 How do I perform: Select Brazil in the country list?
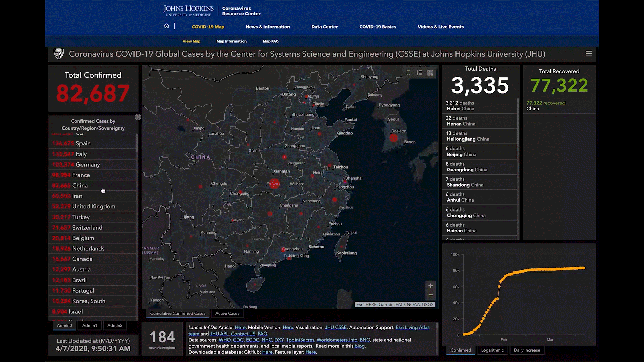point(92,280)
